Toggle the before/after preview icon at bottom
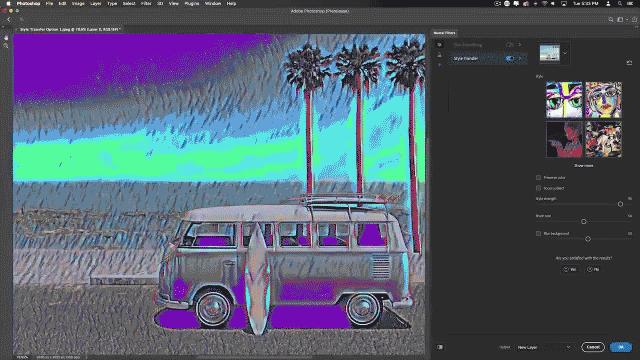The image size is (640, 360). (x=440, y=347)
